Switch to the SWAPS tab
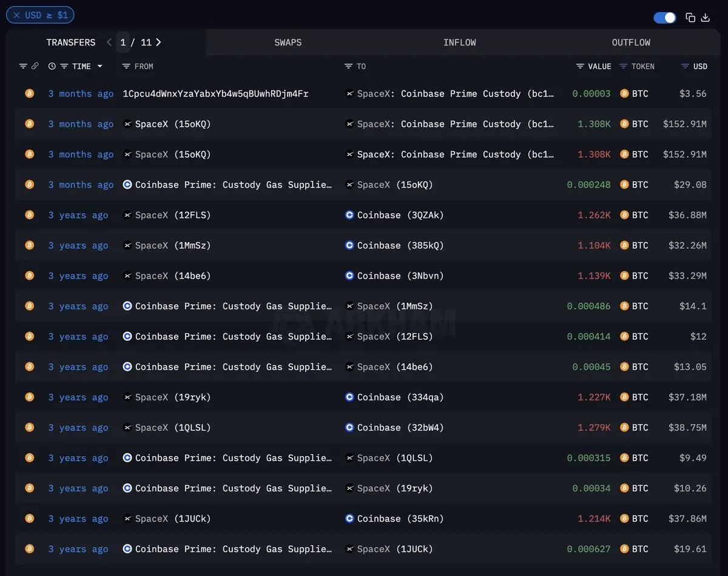Viewport: 728px width, 576px height. pyautogui.click(x=288, y=42)
